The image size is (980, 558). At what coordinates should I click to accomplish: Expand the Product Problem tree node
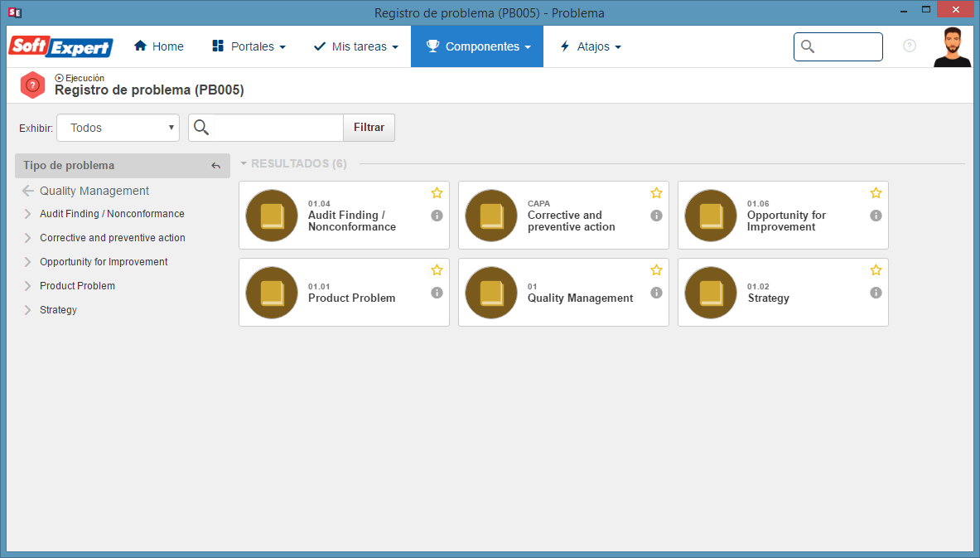[27, 286]
